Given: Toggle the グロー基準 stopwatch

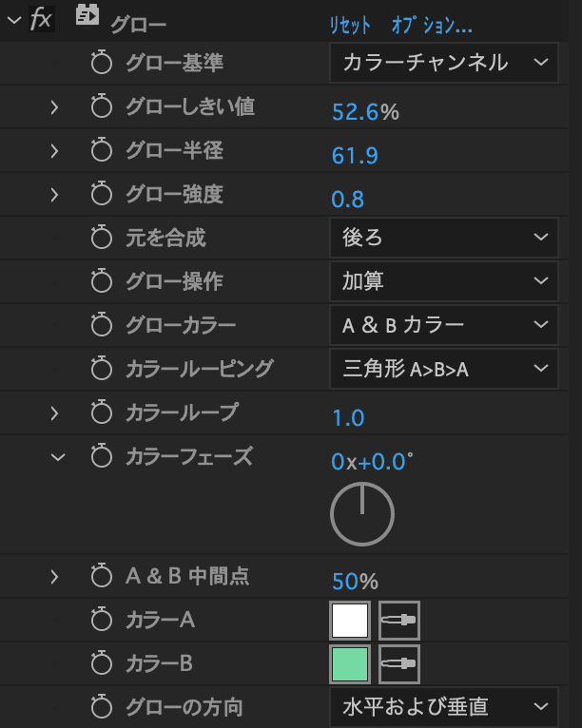Looking at the screenshot, I should pyautogui.click(x=101, y=63).
